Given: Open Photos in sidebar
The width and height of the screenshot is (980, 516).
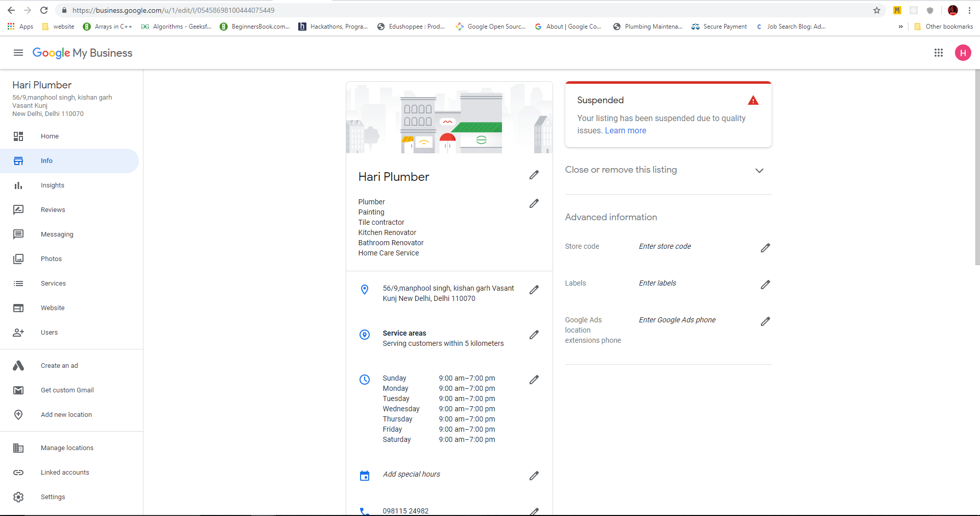Looking at the screenshot, I should pos(69,259).
